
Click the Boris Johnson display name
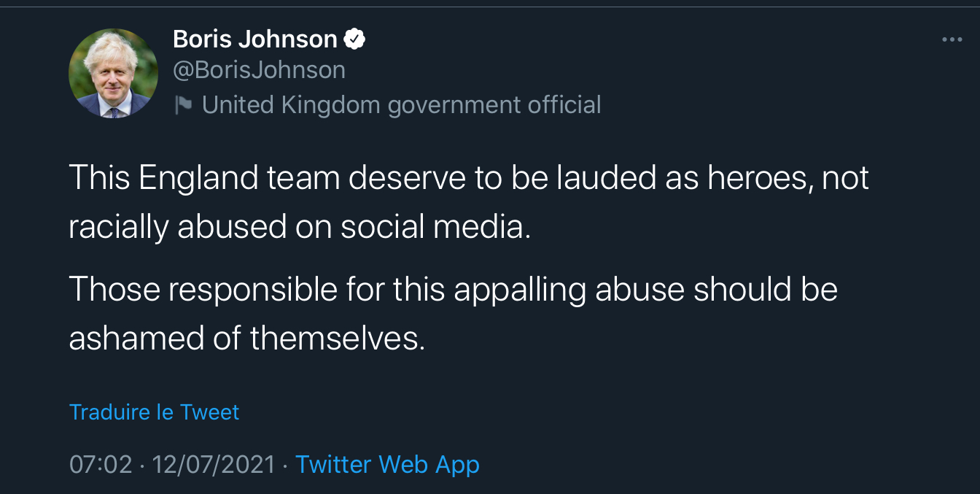pos(254,39)
